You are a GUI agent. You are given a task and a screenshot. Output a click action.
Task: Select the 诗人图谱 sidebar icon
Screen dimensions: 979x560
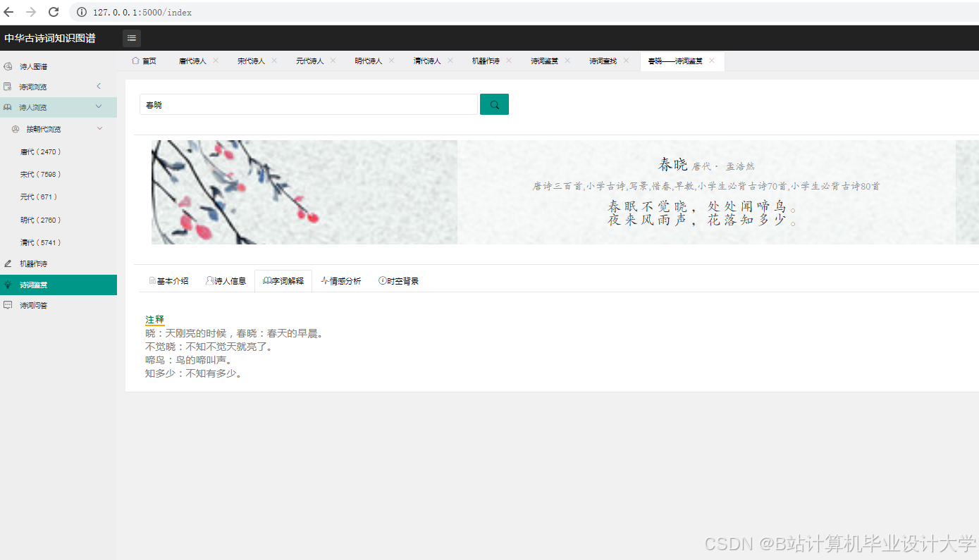[x=6, y=66]
